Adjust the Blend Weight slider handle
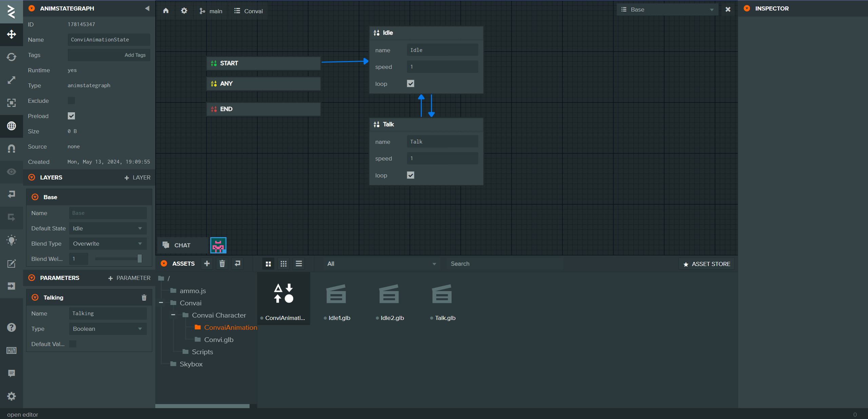Image resolution: width=868 pixels, height=419 pixels. point(139,259)
